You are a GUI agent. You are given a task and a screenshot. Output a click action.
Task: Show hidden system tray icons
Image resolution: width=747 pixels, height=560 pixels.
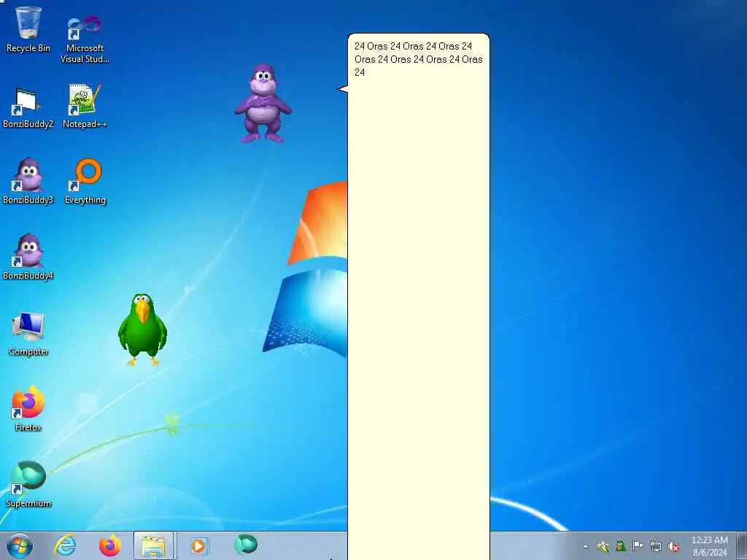coord(586,547)
